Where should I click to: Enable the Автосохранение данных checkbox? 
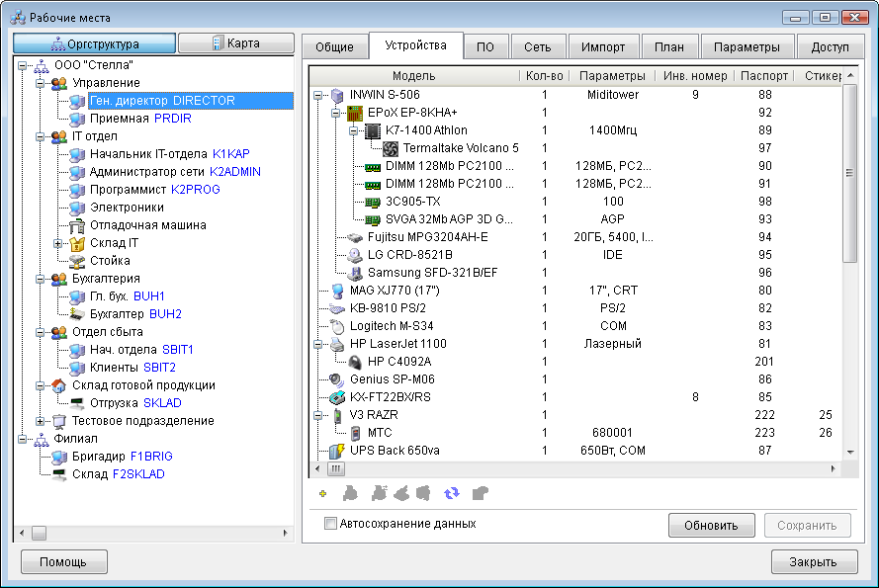click(331, 524)
